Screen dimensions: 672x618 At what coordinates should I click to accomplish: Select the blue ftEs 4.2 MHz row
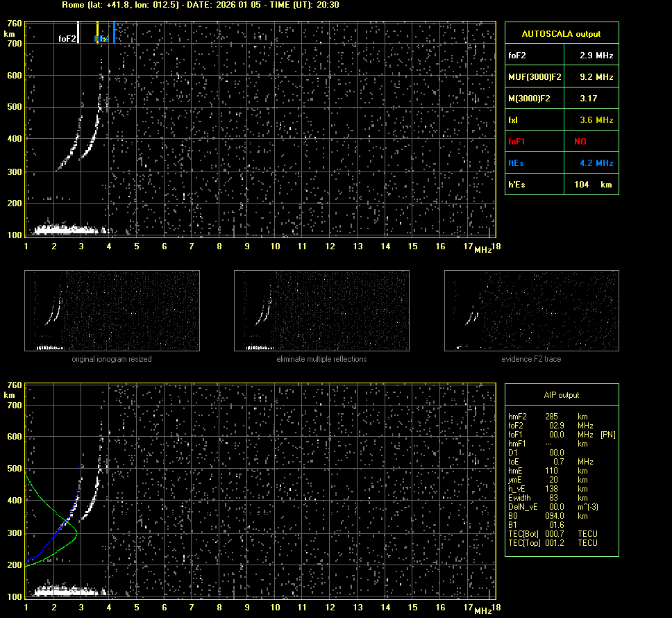point(561,163)
